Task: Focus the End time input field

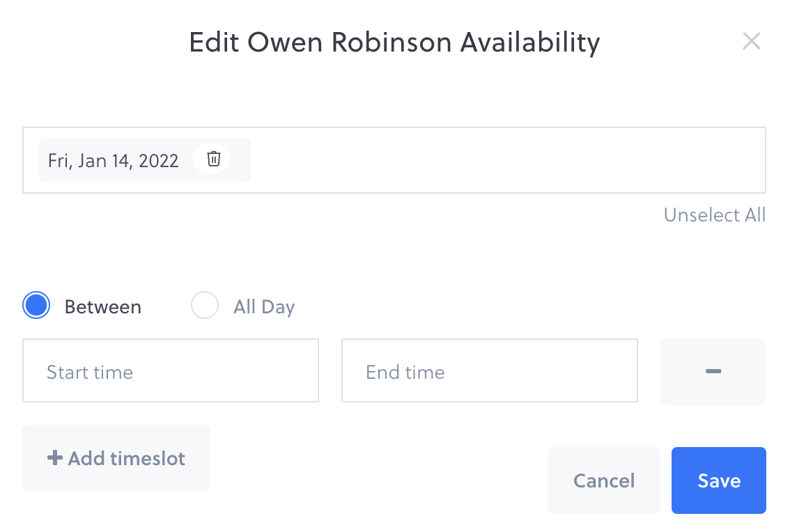Action: pos(489,371)
